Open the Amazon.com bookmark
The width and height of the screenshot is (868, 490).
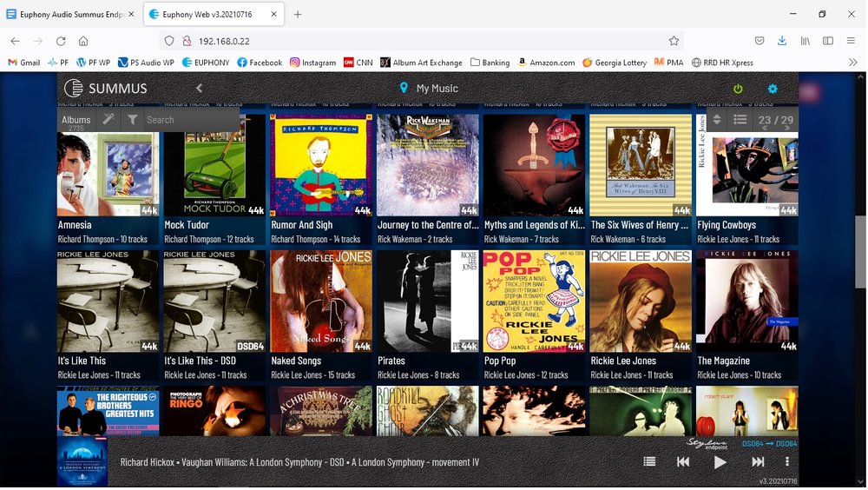tap(546, 63)
